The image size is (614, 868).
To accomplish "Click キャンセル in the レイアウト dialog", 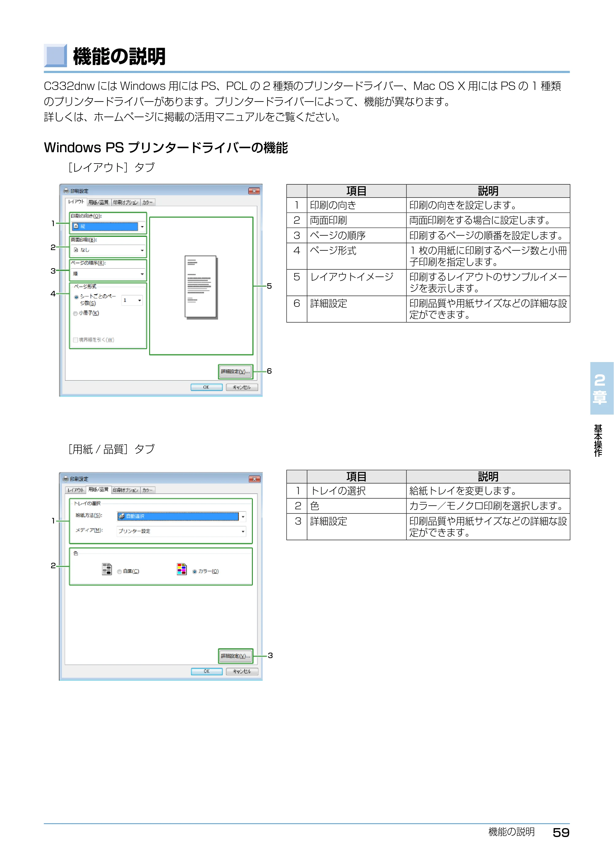I will (x=242, y=387).
